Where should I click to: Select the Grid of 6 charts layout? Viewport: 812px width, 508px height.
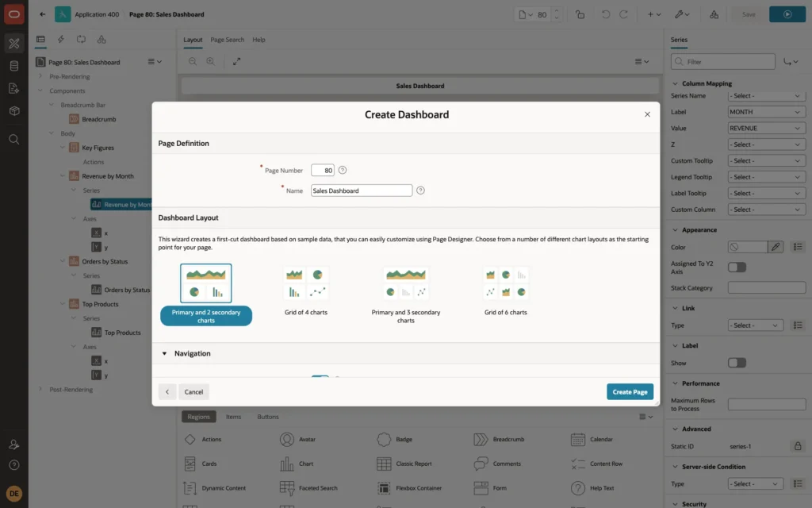click(505, 291)
